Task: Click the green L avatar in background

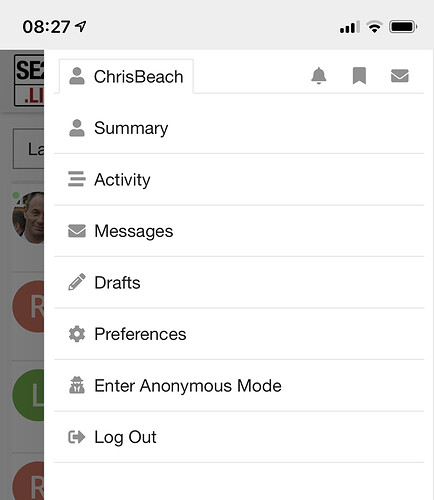Action: point(28,395)
